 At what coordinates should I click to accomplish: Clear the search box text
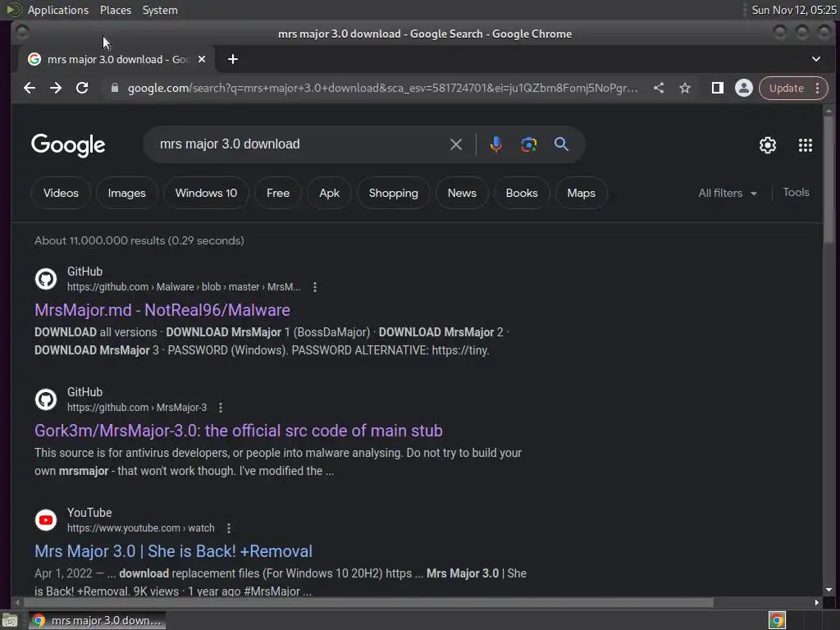456,144
